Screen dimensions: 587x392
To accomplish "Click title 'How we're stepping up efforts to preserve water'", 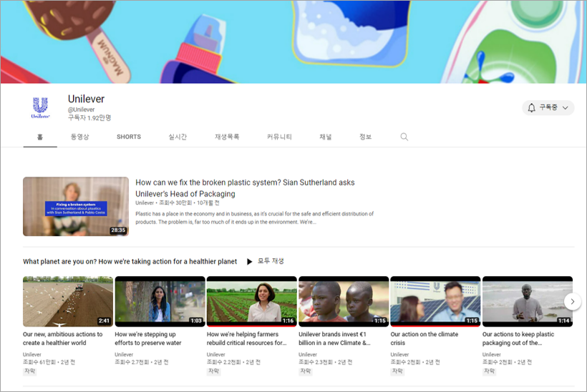I will (148, 338).
